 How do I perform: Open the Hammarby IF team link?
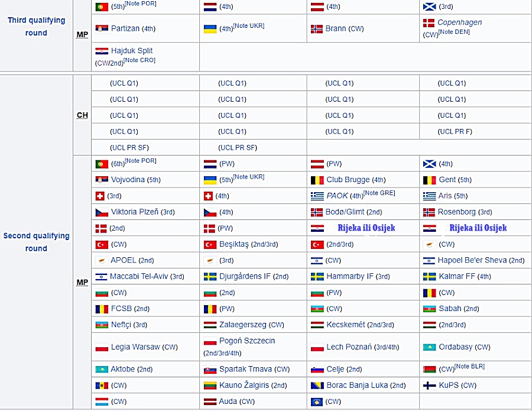click(x=350, y=276)
